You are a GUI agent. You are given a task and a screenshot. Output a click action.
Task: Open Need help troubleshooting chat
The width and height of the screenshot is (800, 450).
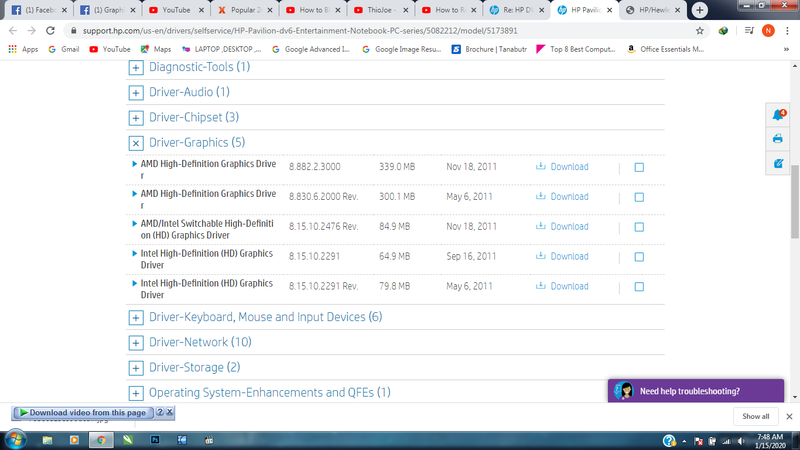(696, 391)
